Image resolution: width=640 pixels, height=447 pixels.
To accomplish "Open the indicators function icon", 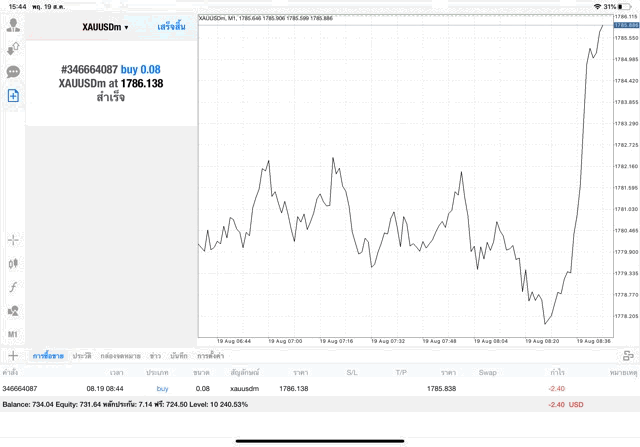I will tap(14, 287).
